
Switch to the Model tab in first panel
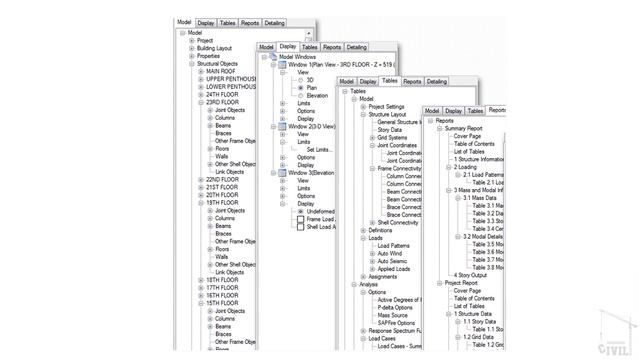coord(184,22)
